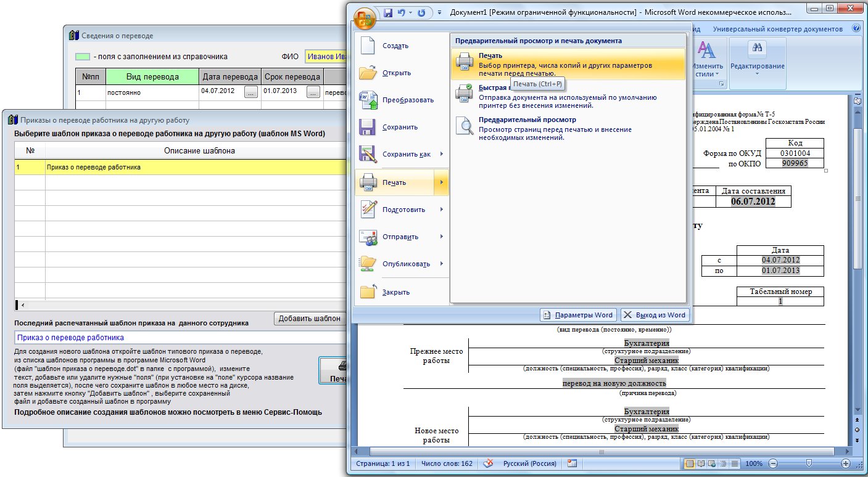Click the spelling check icon in status bar
868x477 pixels.
[x=487, y=463]
